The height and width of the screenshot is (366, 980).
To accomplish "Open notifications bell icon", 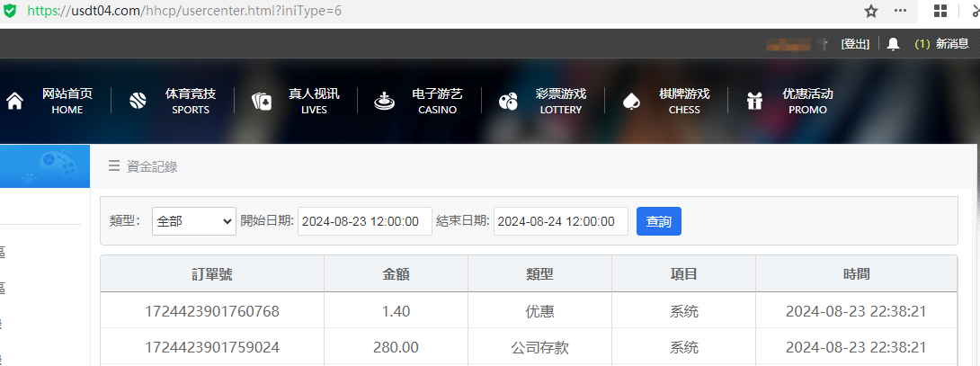I will (893, 44).
